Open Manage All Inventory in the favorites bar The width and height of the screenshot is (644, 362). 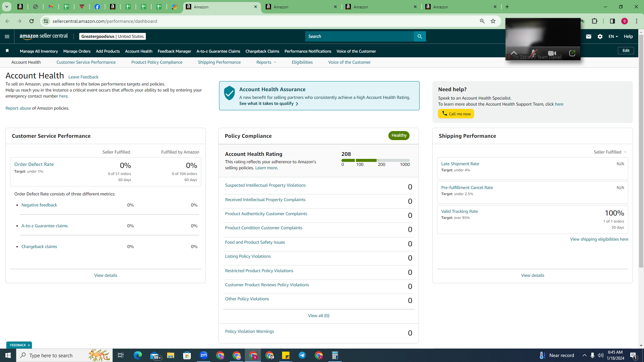coord(39,51)
